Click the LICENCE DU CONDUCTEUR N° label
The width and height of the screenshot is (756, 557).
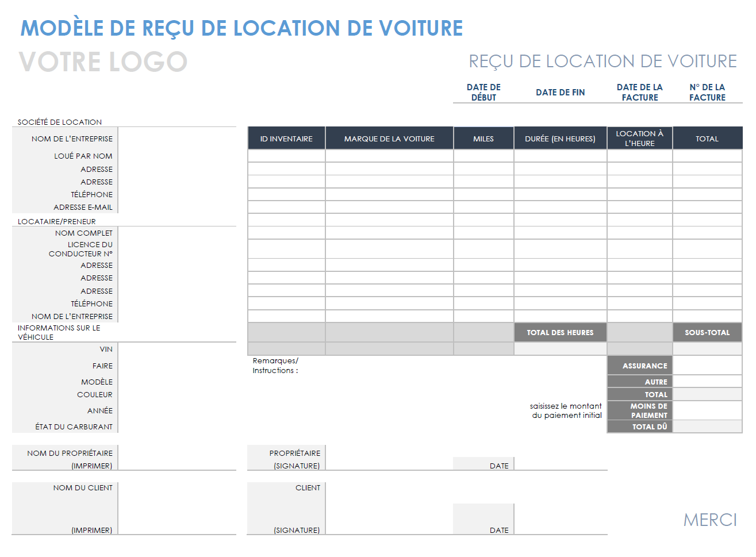(81, 249)
